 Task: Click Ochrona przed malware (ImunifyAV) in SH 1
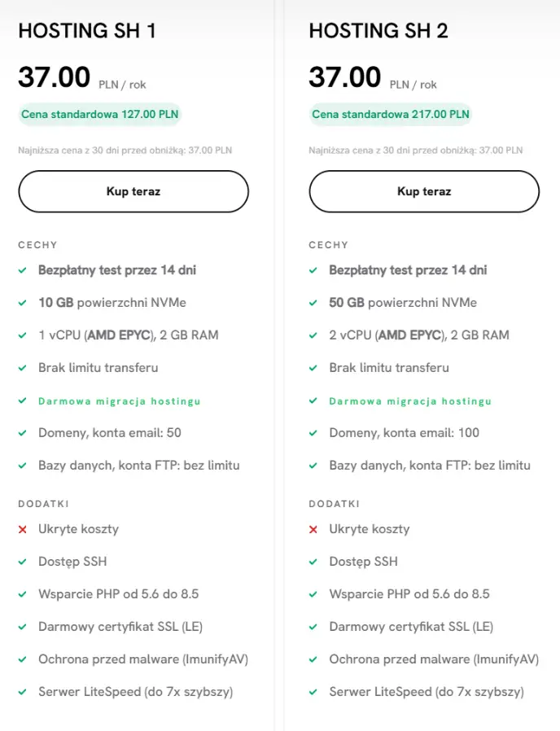point(143,659)
